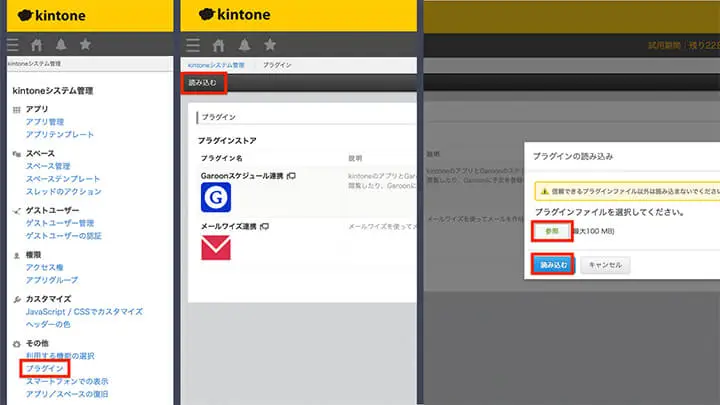Screen dimensions: 720x405
Task: Click home icon in middle plugin panel
Action: coord(219,45)
